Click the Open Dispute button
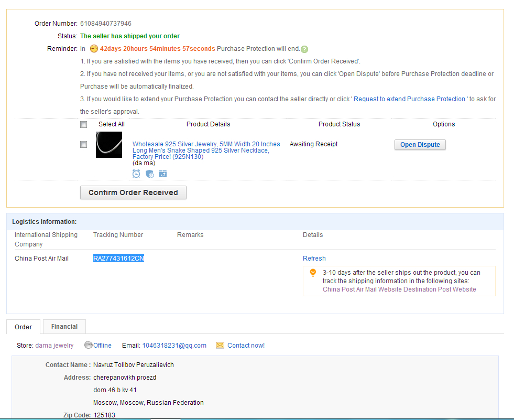The height and width of the screenshot is (420, 514). click(x=420, y=145)
